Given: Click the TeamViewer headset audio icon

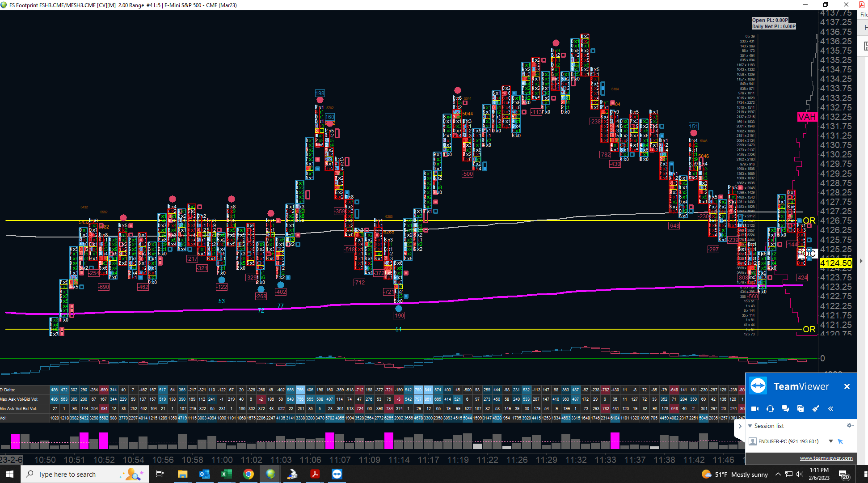Looking at the screenshot, I should tap(770, 409).
